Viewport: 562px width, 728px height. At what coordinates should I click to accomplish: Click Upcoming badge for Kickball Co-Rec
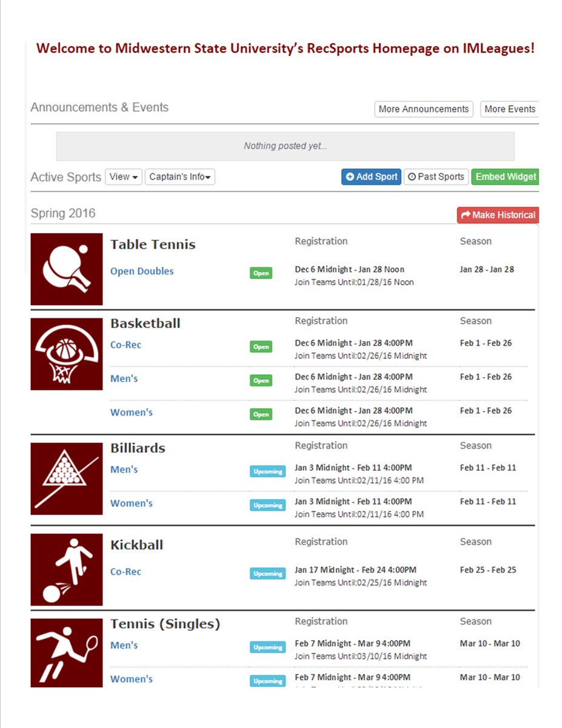(x=267, y=573)
